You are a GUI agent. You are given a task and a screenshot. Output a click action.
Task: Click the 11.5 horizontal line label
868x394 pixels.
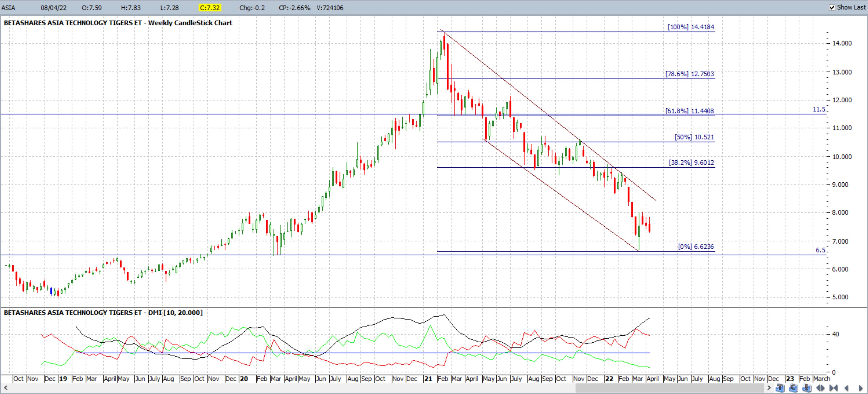819,109
